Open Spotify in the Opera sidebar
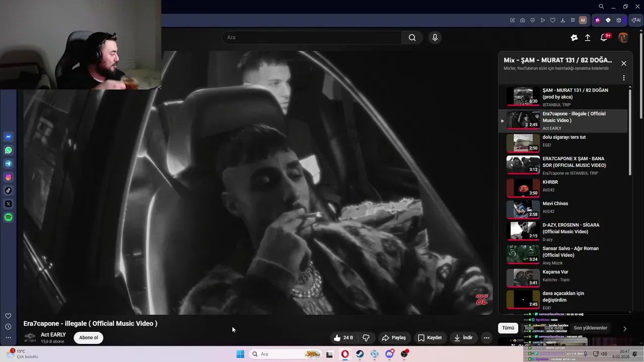644x362 pixels. pos(9,217)
